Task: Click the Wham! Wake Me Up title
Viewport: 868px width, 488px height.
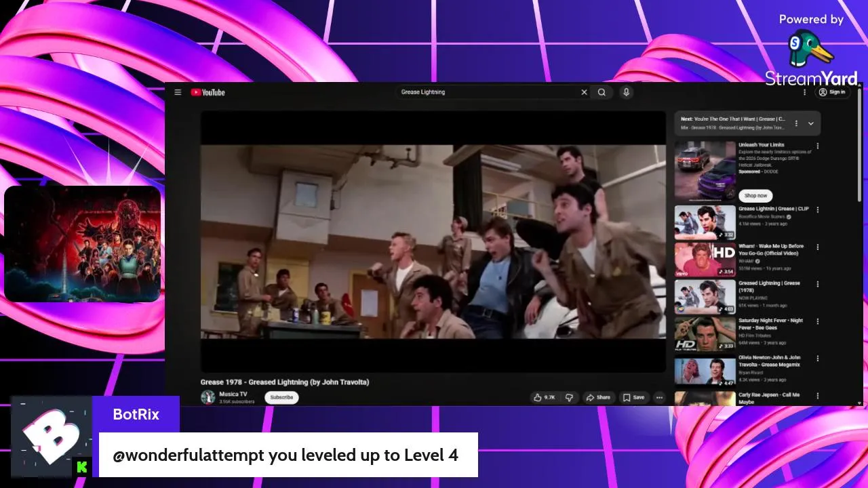Action: 771,249
